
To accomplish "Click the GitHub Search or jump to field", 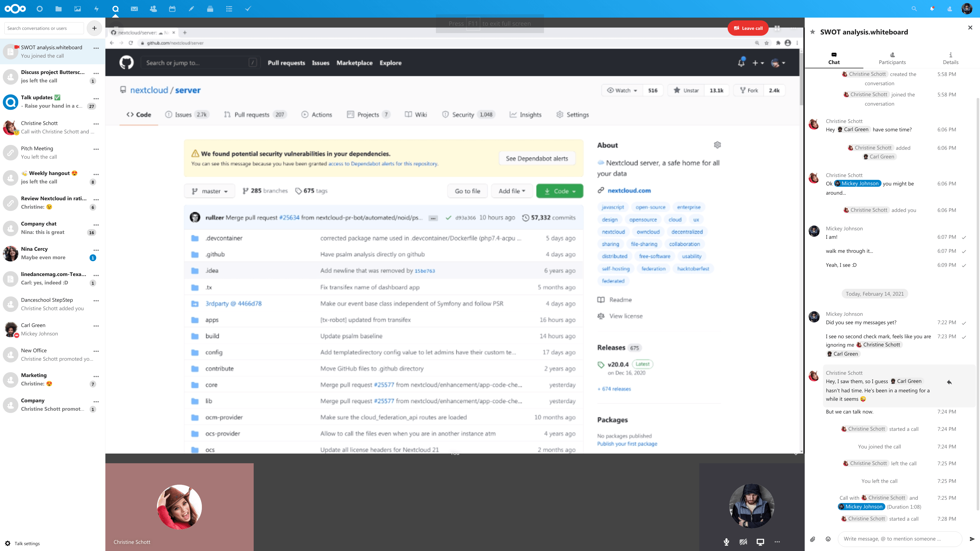I will point(201,63).
